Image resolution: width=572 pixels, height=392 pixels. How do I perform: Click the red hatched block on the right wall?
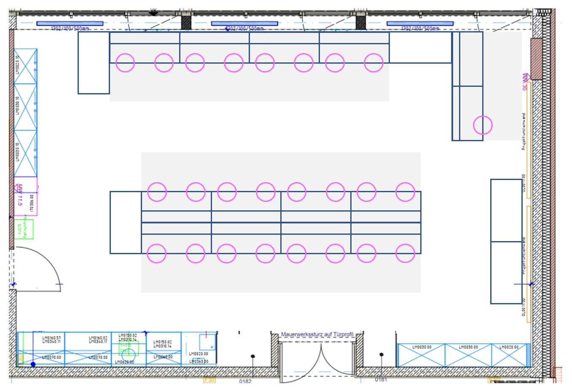pyautogui.click(x=536, y=59)
